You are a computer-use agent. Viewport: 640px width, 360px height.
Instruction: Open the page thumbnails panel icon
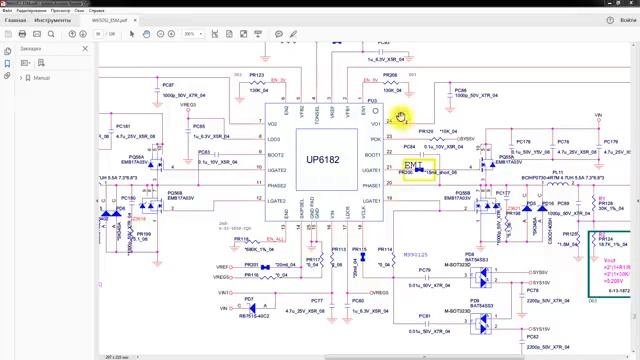point(7,51)
